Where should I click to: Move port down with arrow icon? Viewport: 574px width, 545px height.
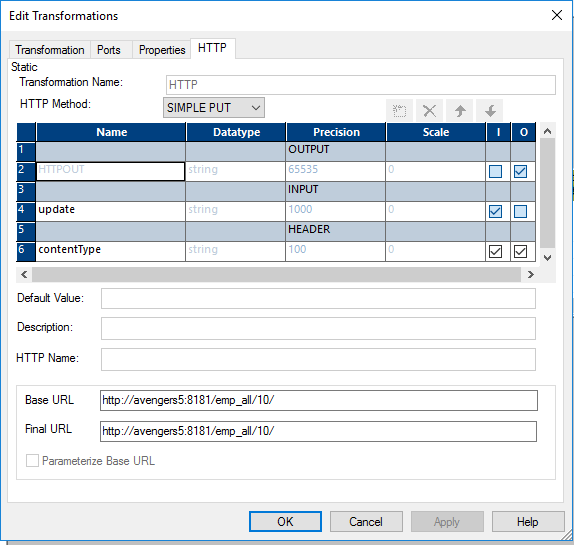(x=490, y=110)
